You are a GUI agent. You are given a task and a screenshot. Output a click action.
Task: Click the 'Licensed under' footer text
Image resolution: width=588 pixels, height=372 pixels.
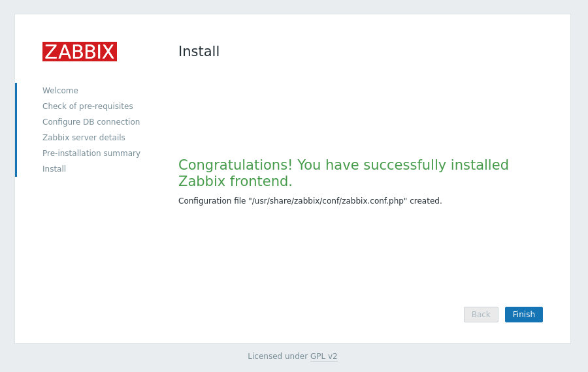coord(278,356)
